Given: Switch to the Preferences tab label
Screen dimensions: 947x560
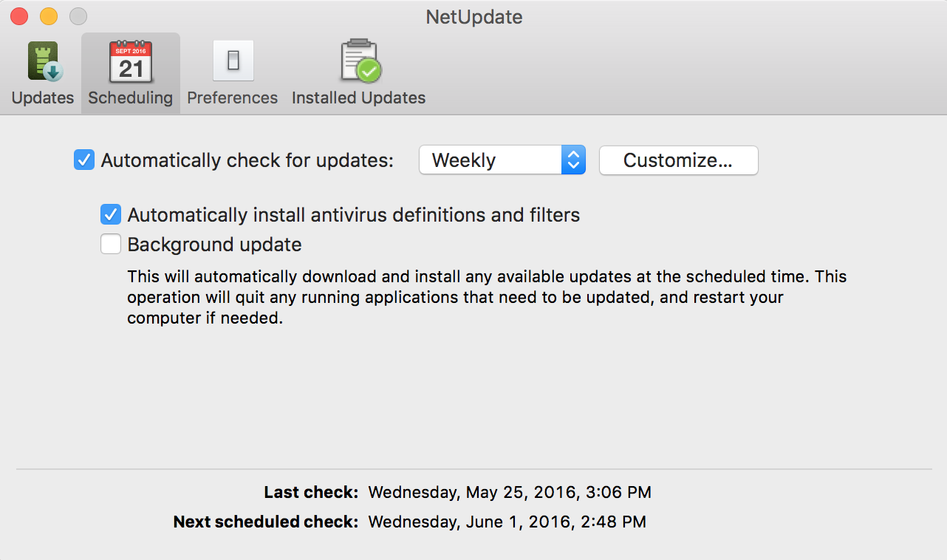Looking at the screenshot, I should click(233, 98).
